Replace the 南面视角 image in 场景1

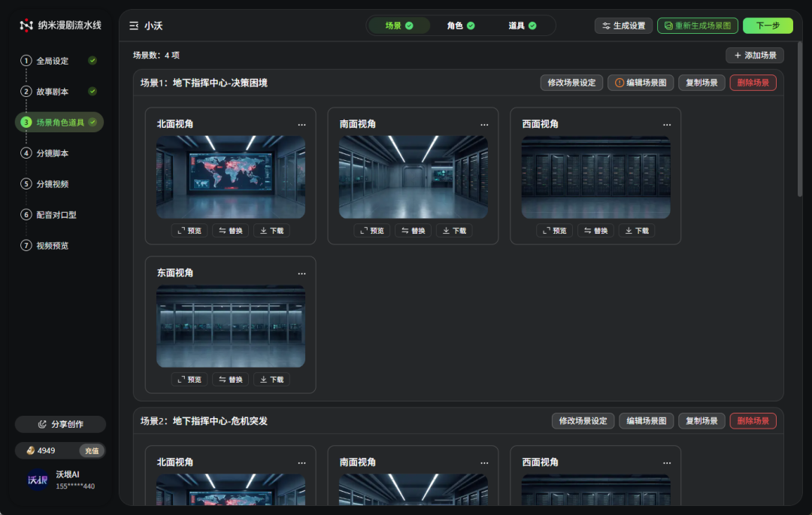point(413,231)
